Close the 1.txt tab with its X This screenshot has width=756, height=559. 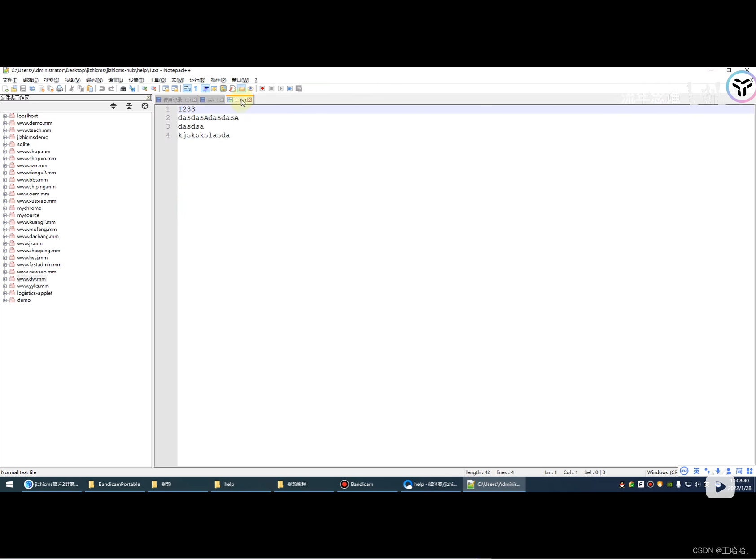pyautogui.click(x=249, y=100)
